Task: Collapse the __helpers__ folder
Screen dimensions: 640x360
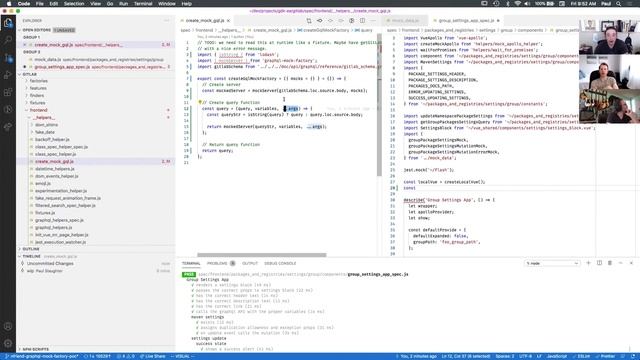Action: tap(44, 118)
